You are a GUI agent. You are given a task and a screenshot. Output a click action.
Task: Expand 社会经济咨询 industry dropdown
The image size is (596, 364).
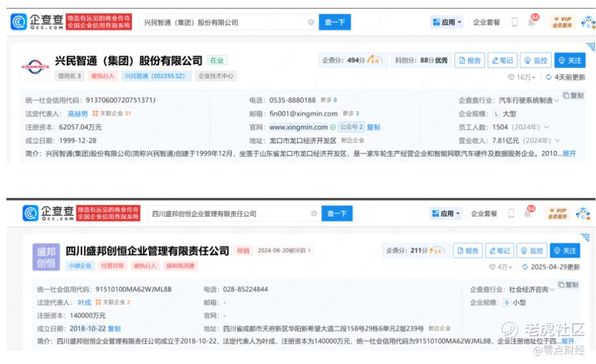552,290
